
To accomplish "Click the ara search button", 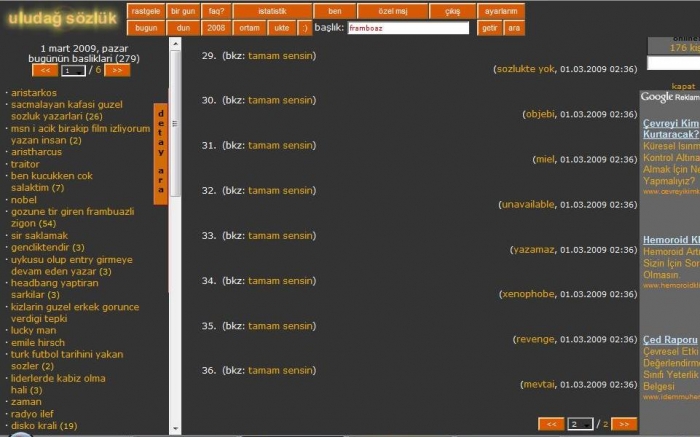I will click(514, 28).
